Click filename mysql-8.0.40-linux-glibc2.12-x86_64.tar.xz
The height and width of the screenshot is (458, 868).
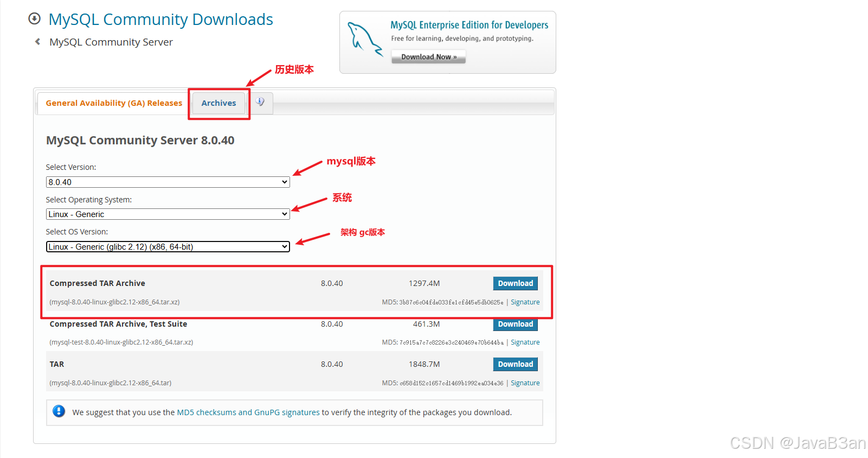coord(114,302)
